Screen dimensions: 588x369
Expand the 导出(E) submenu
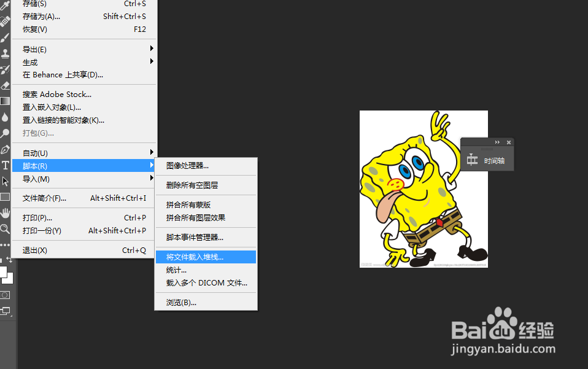[84, 49]
